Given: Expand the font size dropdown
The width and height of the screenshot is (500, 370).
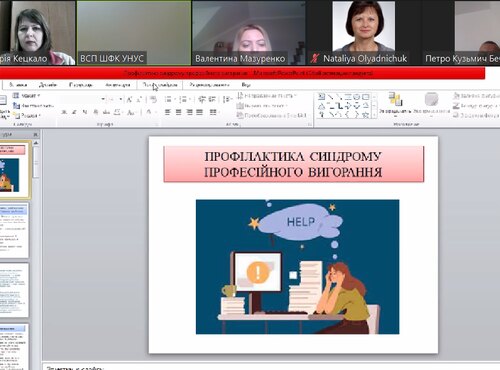Looking at the screenshot, I should [x=120, y=99].
